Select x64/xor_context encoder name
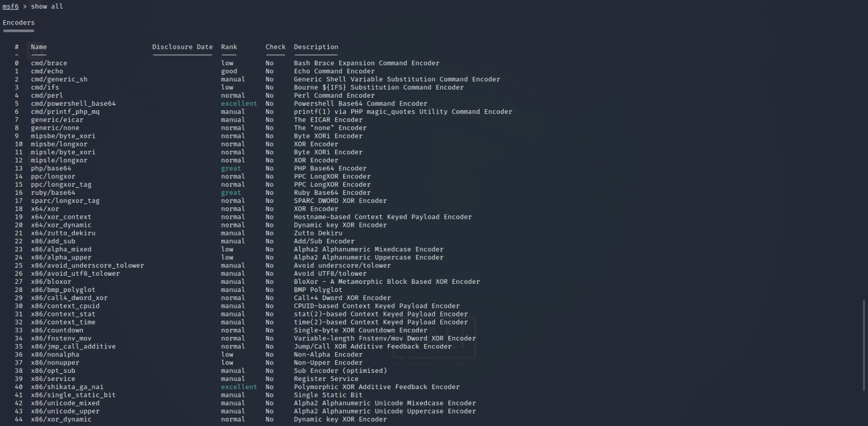Image resolution: width=868 pixels, height=426 pixels. pos(61,217)
